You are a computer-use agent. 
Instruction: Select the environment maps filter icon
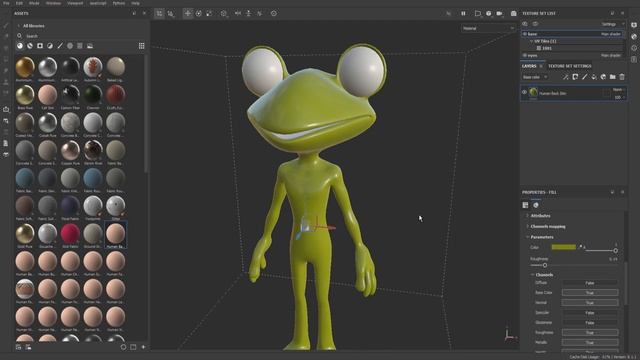[90, 46]
